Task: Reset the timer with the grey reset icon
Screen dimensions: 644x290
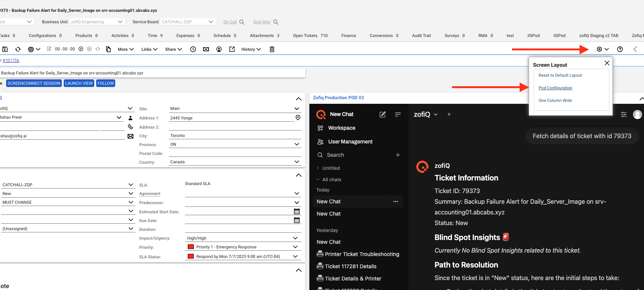Action: click(98, 49)
